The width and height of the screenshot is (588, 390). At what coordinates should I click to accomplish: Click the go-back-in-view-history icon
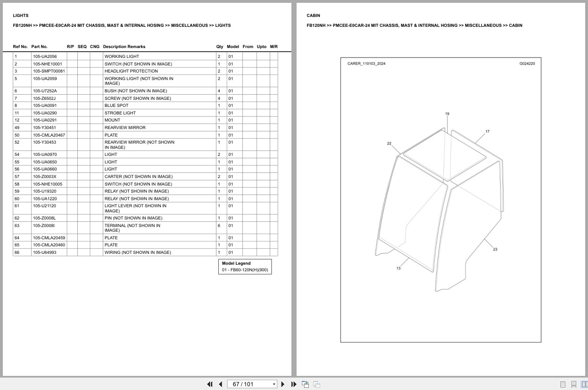tap(306, 384)
